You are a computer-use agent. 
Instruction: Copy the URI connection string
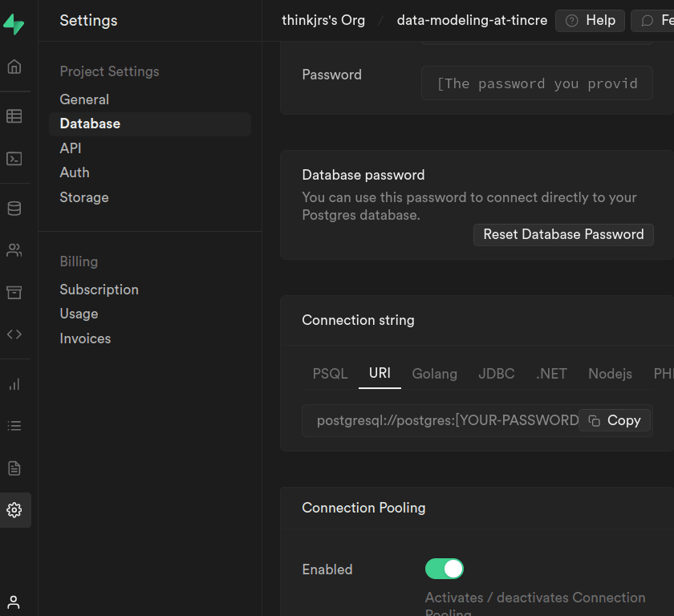[x=614, y=419]
